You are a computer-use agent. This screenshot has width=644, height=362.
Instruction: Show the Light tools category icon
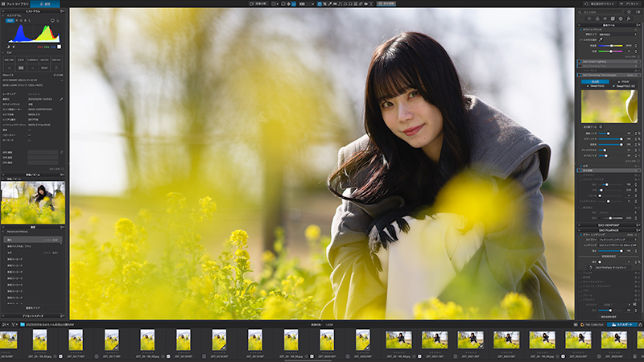(x=589, y=19)
